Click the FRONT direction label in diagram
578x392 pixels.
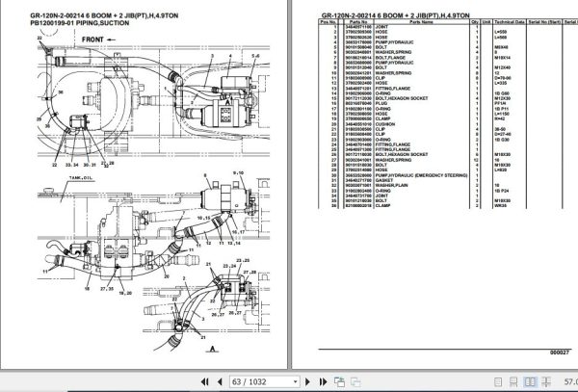point(92,39)
